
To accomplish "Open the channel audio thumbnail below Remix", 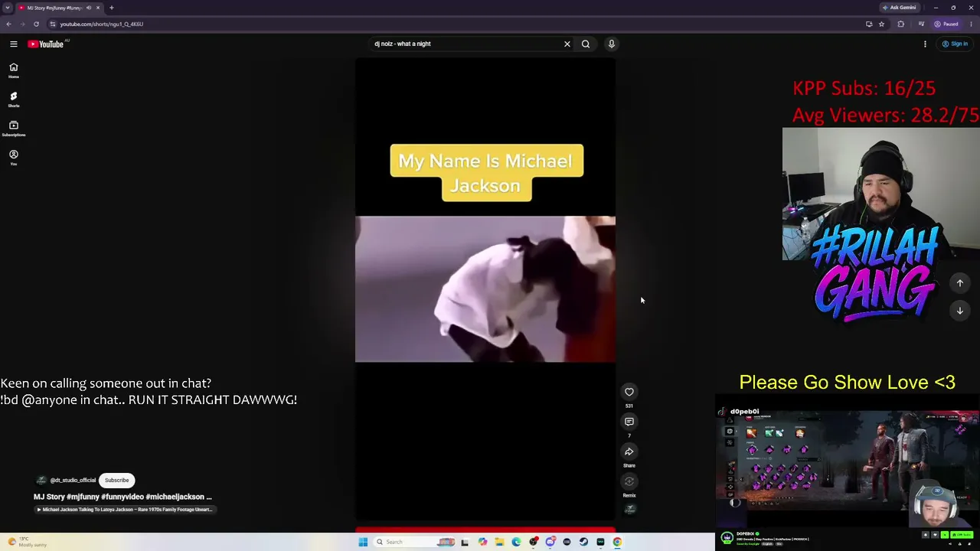I will click(629, 510).
